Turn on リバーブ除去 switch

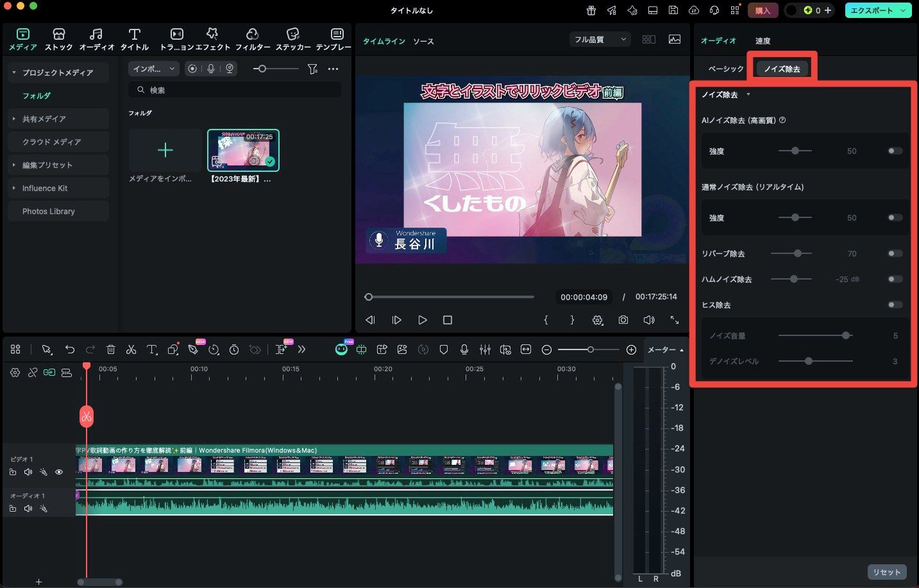[895, 253]
